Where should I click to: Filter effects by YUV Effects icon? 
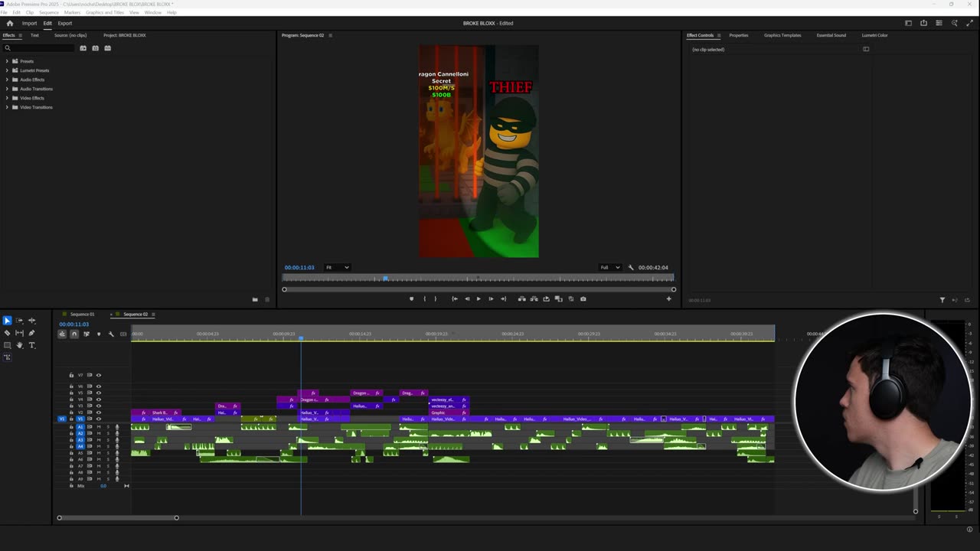[108, 48]
